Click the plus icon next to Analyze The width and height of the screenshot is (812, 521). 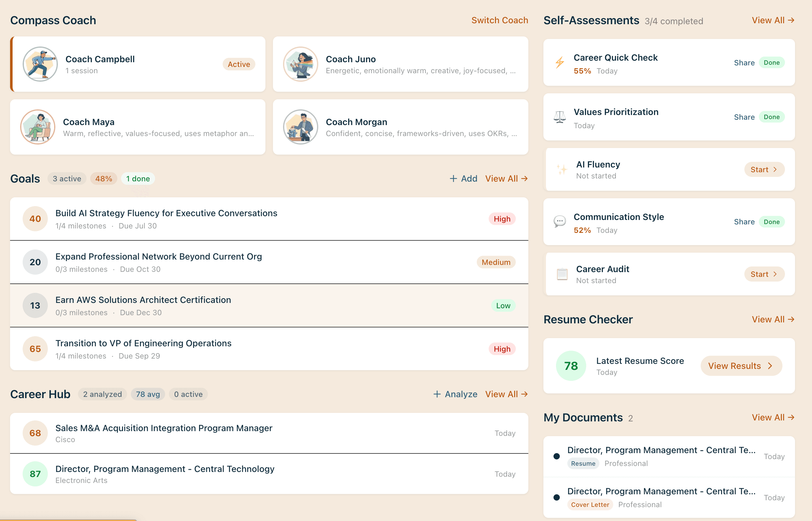[437, 394]
